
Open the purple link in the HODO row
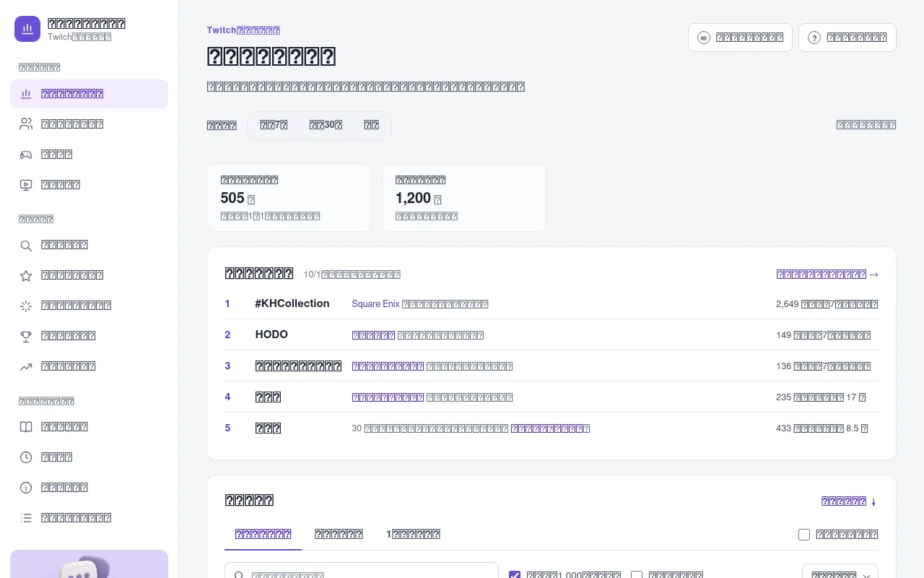pos(373,335)
